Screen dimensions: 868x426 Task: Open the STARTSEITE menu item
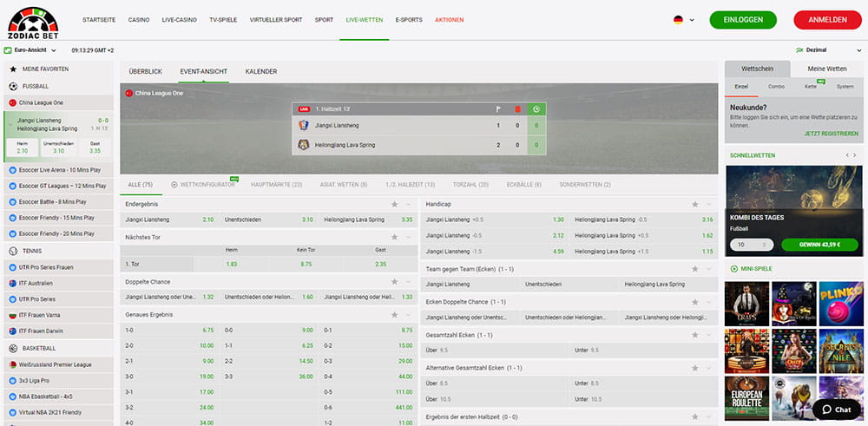[x=99, y=20]
